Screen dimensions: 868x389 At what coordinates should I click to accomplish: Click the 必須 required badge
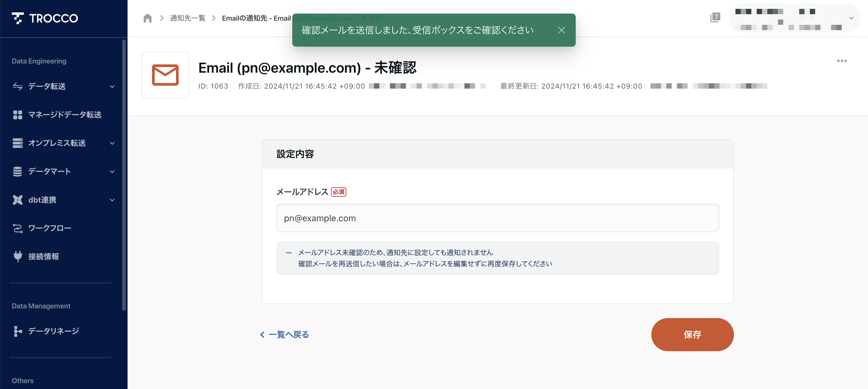(x=338, y=192)
